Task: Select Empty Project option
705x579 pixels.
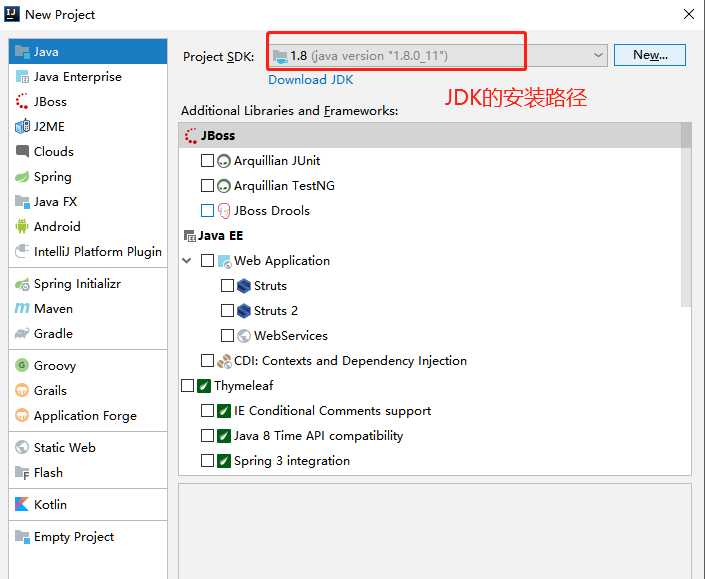Action: pos(88,537)
